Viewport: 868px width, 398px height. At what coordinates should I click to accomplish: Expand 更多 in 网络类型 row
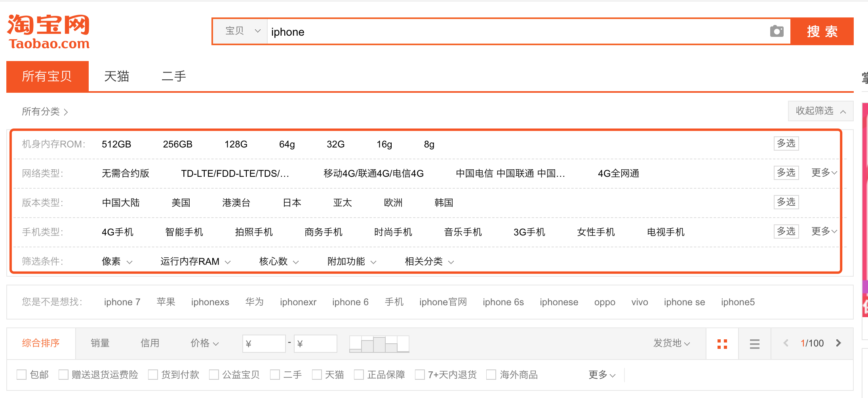(x=824, y=172)
